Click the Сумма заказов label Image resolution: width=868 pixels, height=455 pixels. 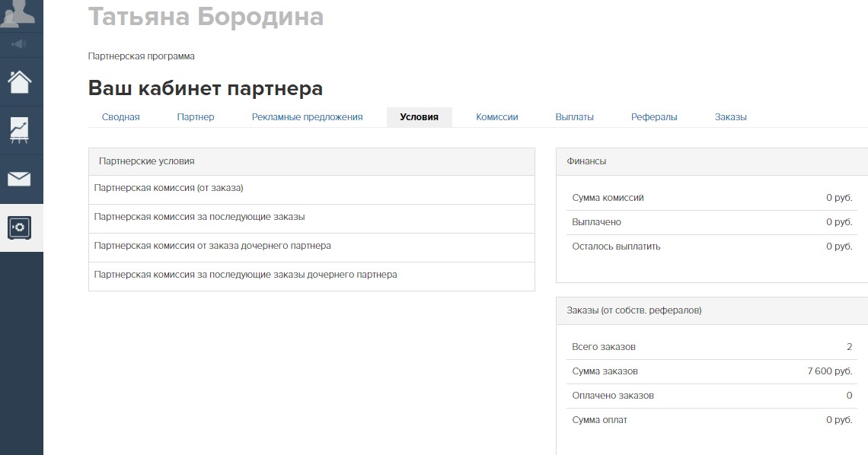(605, 371)
